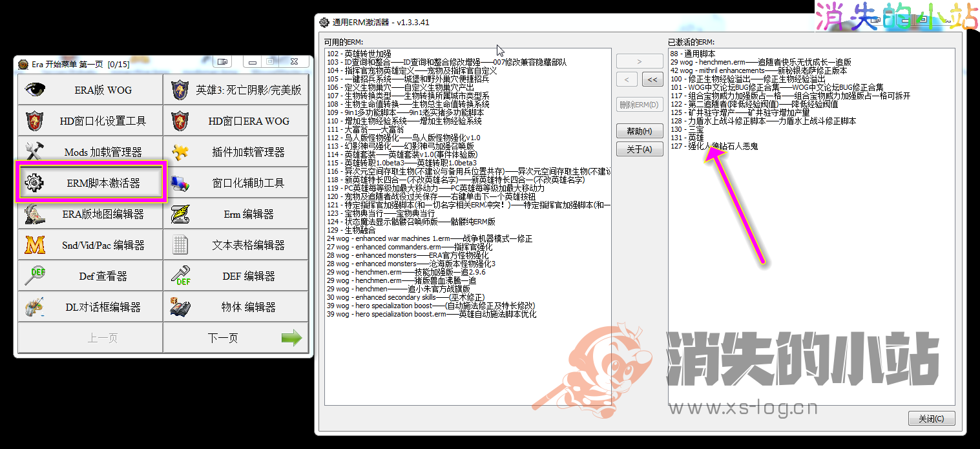980x449 pixels.
Task: Select activated row 125 - 矿井驻守增产
Action: (x=811, y=112)
